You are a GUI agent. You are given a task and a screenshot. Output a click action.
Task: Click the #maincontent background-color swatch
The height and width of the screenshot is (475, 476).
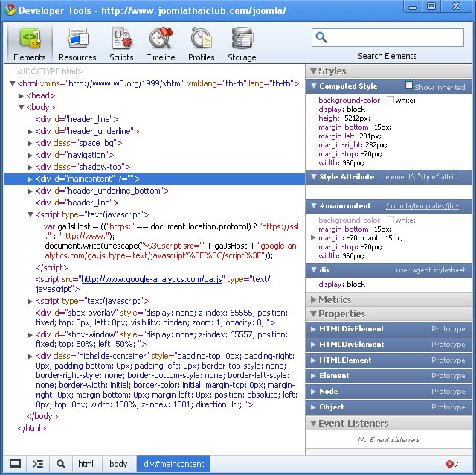tap(390, 220)
